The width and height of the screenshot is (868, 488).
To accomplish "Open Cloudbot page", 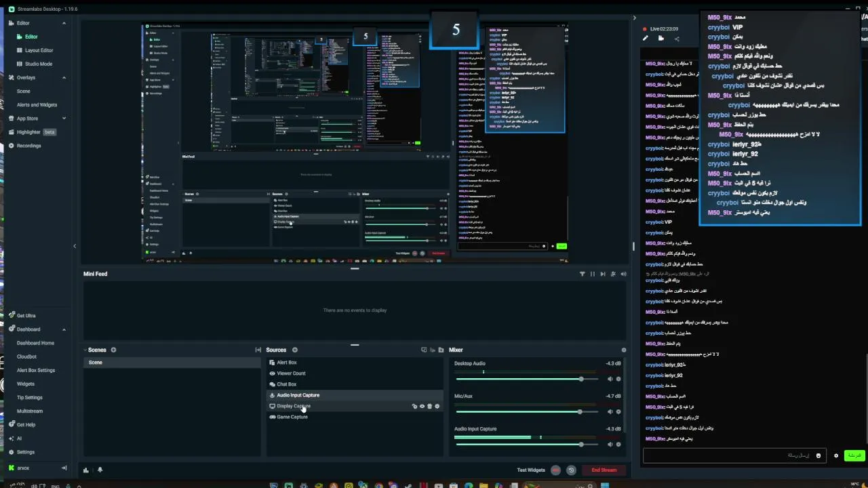I will coord(26,357).
